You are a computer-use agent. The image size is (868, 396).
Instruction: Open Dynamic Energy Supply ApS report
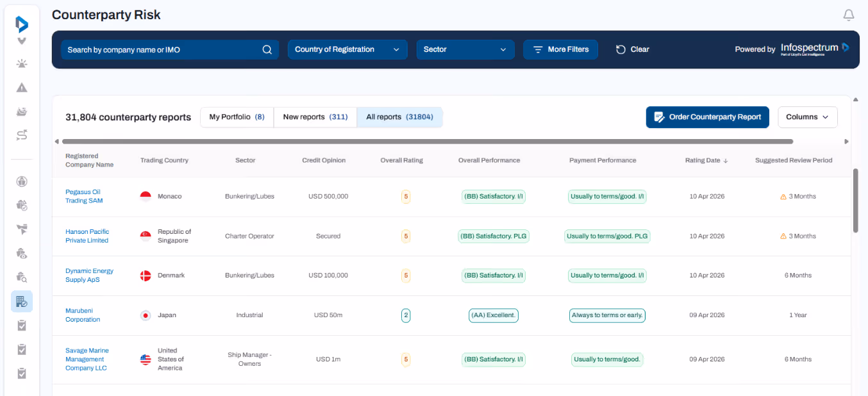pyautogui.click(x=89, y=276)
